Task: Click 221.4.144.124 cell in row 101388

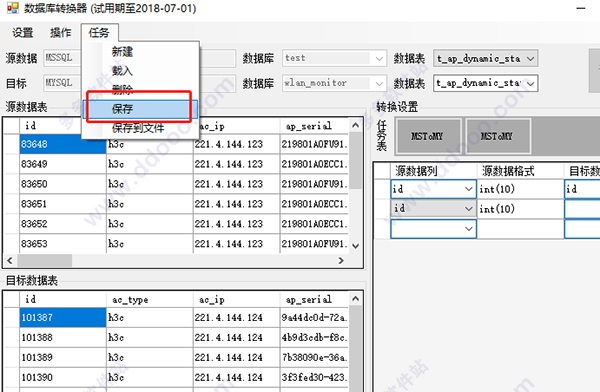Action: (x=236, y=338)
